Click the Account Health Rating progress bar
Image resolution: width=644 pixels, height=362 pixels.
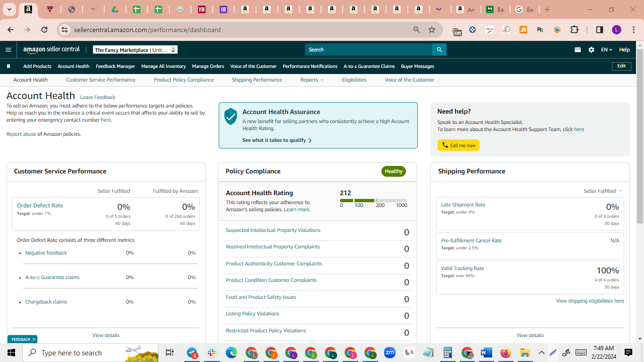click(x=373, y=201)
